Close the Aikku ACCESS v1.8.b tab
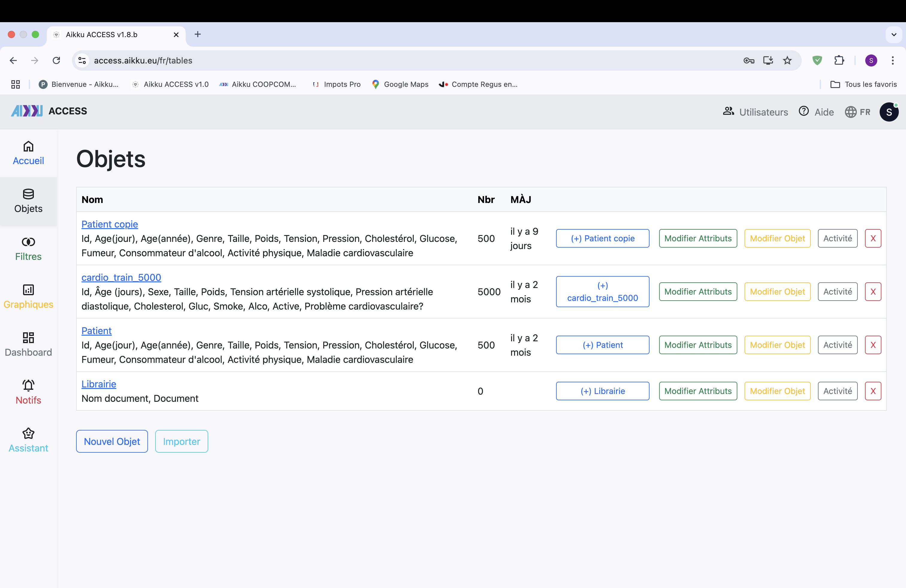Viewport: 906px width, 588px height. coord(176,35)
